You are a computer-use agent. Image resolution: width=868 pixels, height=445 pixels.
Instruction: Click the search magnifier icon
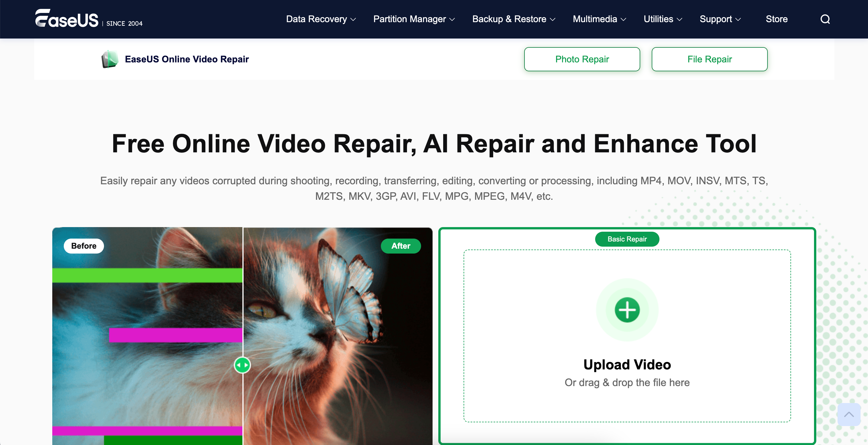tap(825, 19)
